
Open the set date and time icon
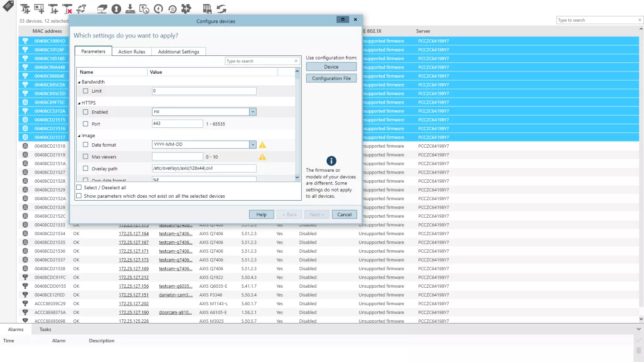[x=145, y=8]
